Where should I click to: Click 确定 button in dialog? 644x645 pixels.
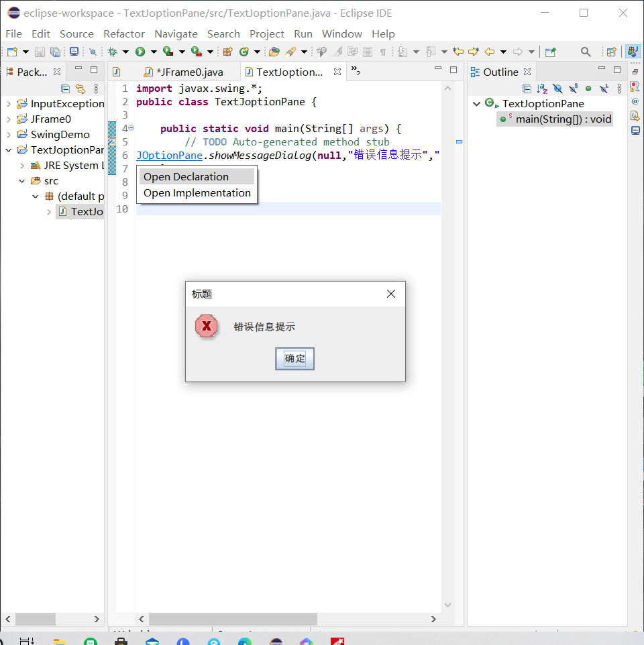[294, 359]
